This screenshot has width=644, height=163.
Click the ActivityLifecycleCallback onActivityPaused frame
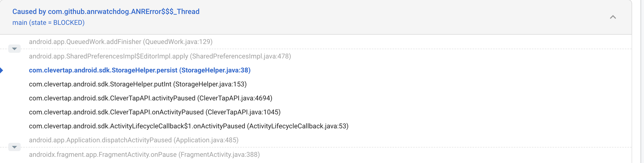pos(189,126)
